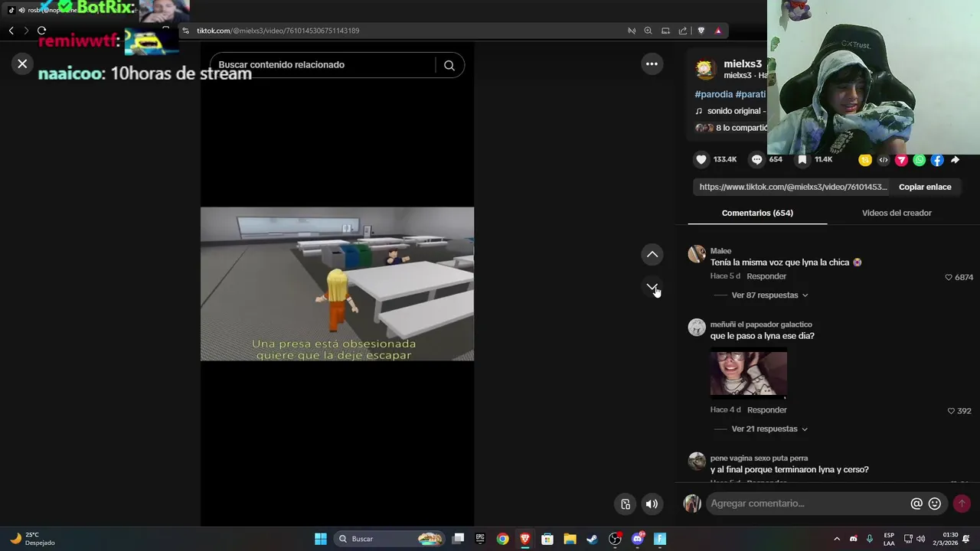
Task: Open more share options arrow icon
Action: point(955,160)
